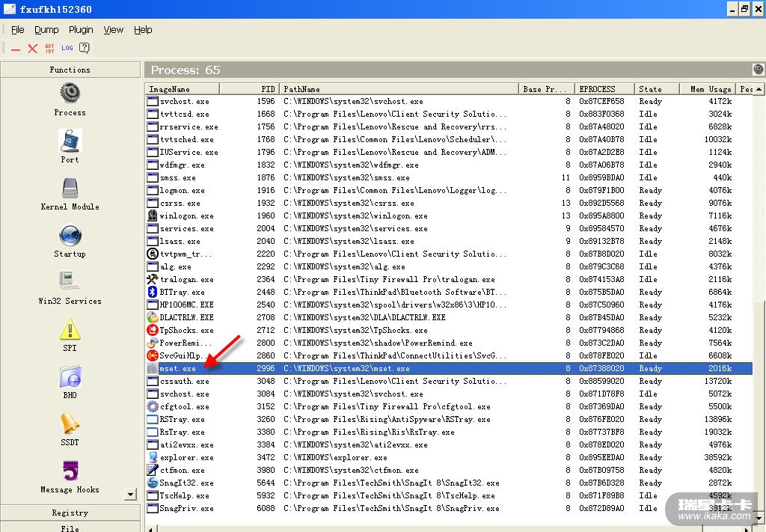This screenshot has width=766, height=532.
Task: Expand the Functions panel header
Action: coord(70,70)
